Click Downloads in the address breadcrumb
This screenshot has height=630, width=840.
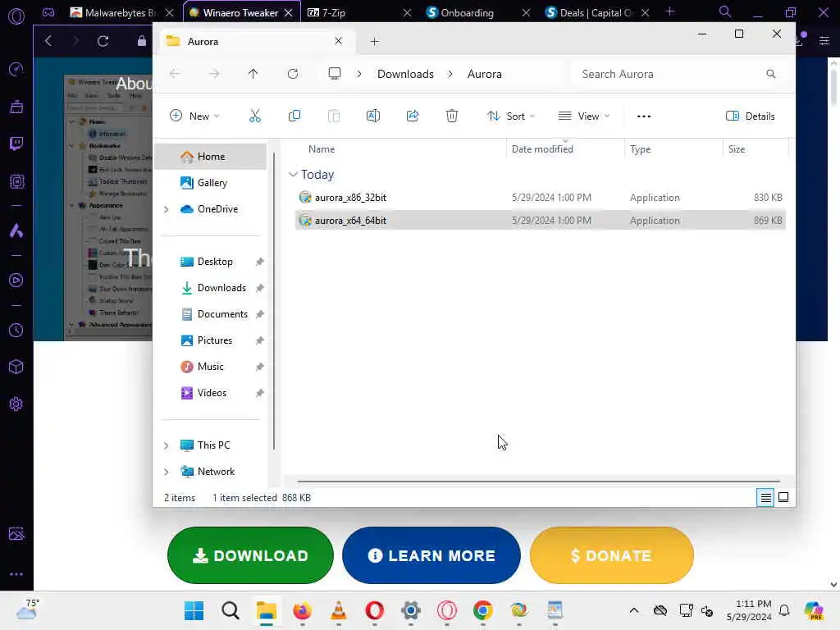coord(405,74)
